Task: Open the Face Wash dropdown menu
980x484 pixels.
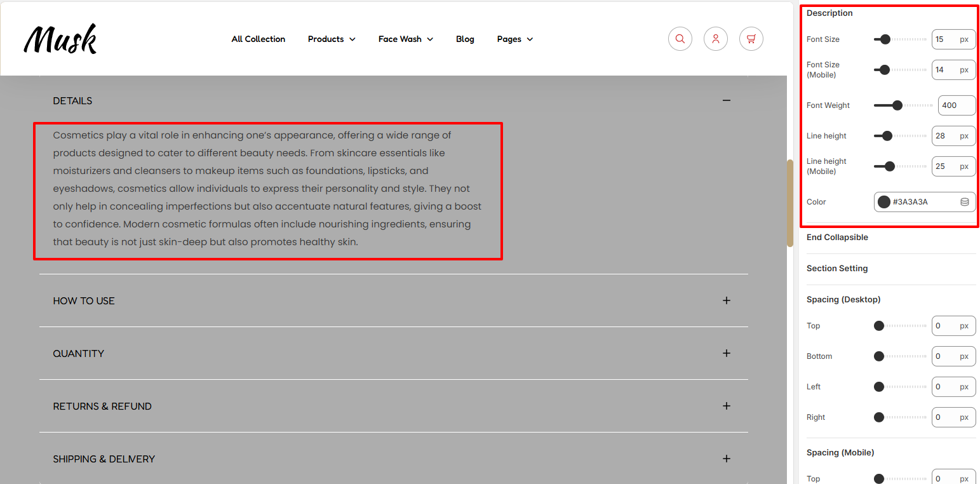Action: [x=406, y=39]
